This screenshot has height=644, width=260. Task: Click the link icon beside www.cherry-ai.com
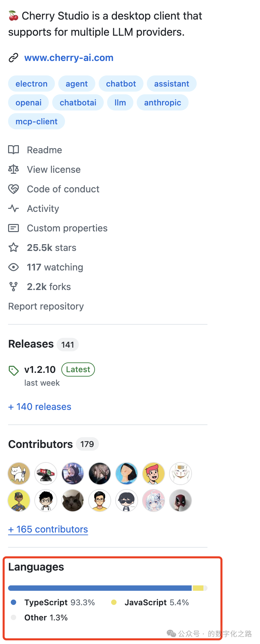(13, 58)
